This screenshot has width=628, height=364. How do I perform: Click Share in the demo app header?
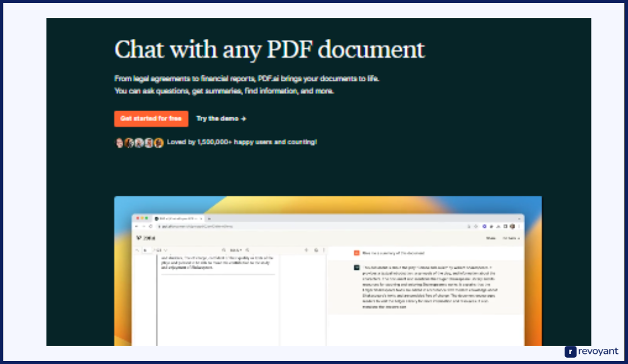(490, 238)
